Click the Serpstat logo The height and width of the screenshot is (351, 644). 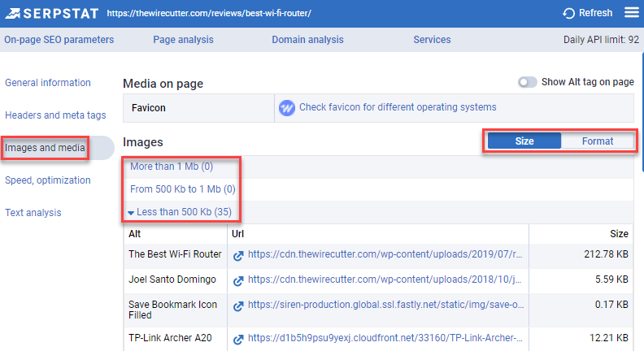(x=49, y=13)
